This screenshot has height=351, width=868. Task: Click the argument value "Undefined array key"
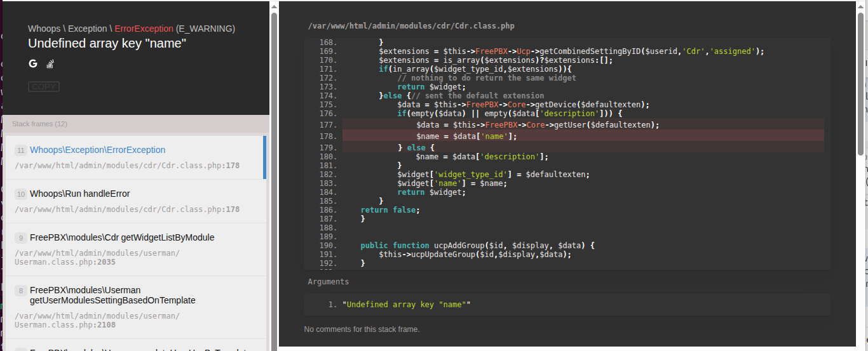tap(406, 305)
